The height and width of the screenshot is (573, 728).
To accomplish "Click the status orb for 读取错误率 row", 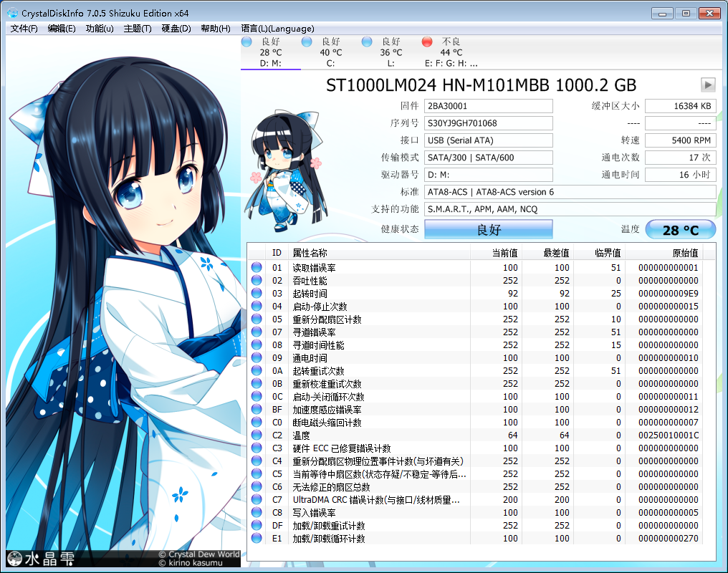I will click(x=257, y=267).
